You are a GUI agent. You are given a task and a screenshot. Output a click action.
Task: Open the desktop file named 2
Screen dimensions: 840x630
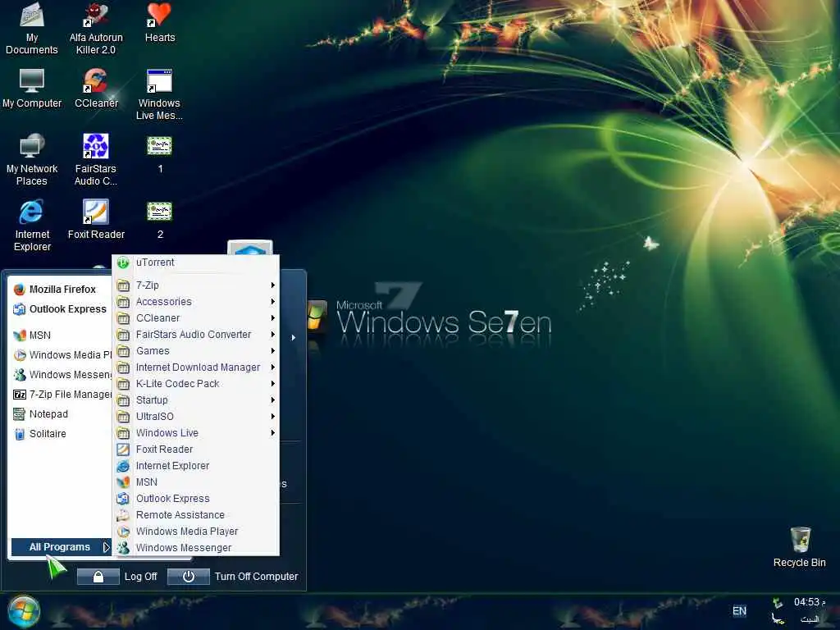click(160, 220)
